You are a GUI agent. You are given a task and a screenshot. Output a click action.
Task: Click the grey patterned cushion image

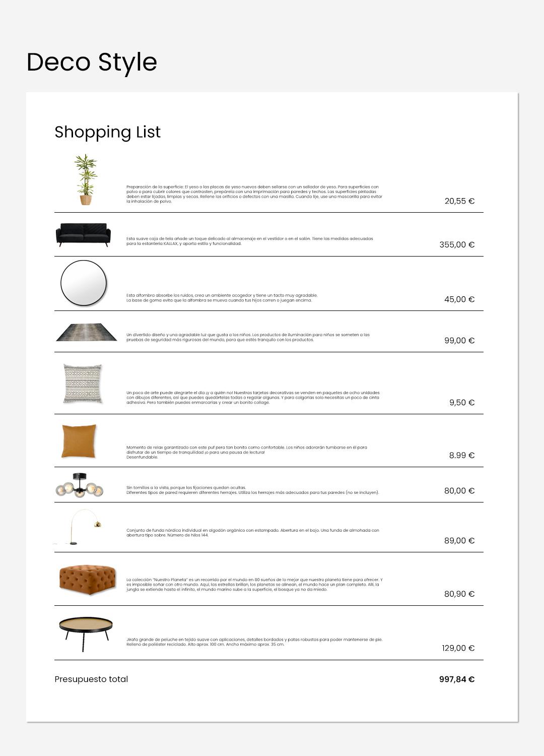click(x=83, y=384)
